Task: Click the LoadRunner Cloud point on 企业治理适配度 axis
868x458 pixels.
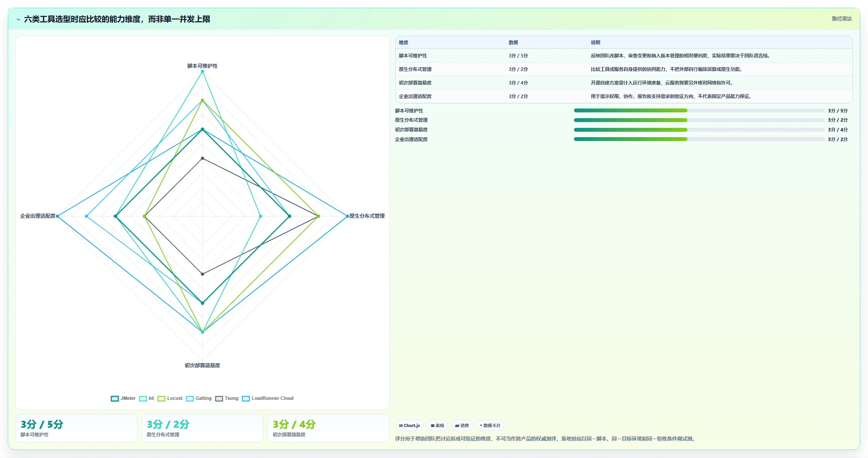Action: (x=57, y=216)
